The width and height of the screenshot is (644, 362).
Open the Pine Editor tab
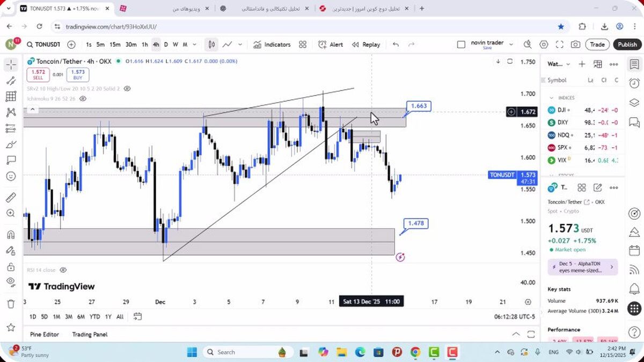(x=45, y=335)
